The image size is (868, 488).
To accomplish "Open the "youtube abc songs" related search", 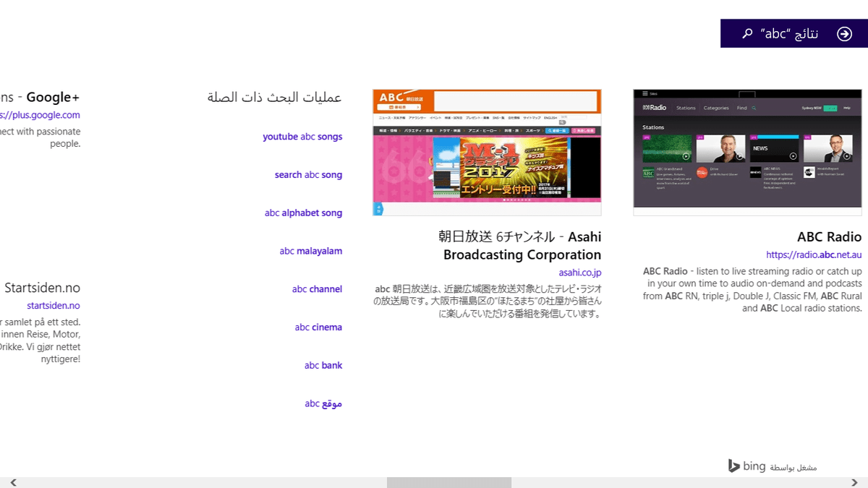I will pyautogui.click(x=302, y=136).
